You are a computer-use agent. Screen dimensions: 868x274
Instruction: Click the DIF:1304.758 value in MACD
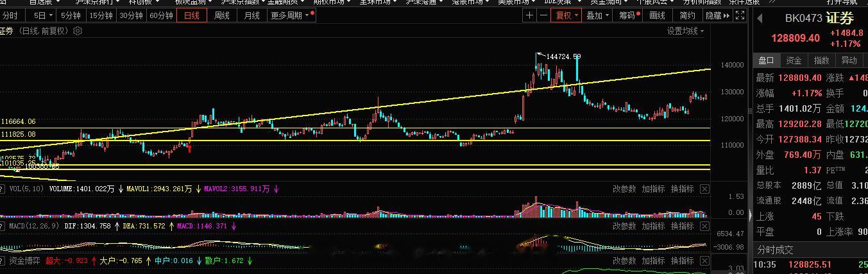87,226
